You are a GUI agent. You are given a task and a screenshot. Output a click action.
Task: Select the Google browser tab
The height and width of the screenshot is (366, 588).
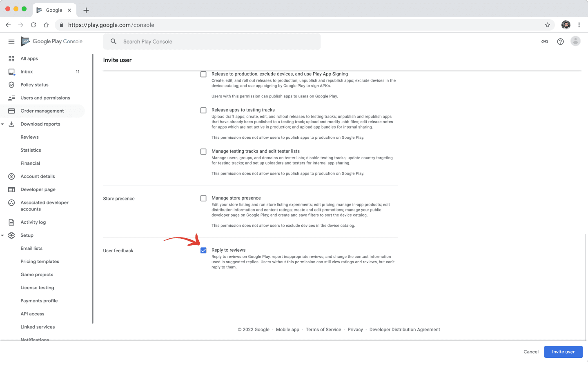click(x=54, y=10)
